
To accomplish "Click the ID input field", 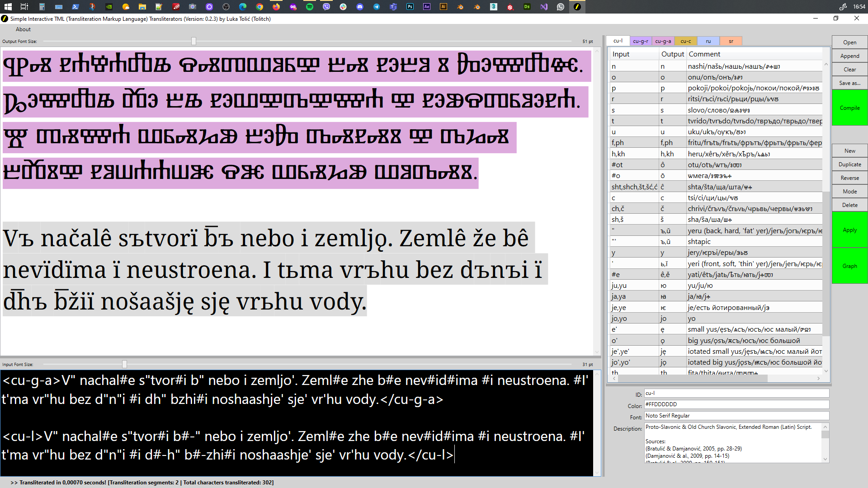I will (737, 393).
